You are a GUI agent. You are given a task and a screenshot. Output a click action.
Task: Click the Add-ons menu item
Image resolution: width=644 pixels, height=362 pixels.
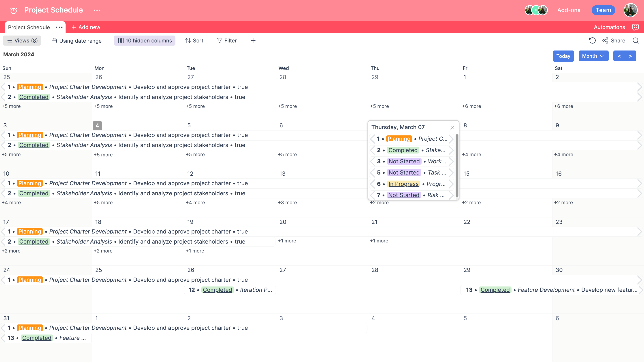(569, 10)
